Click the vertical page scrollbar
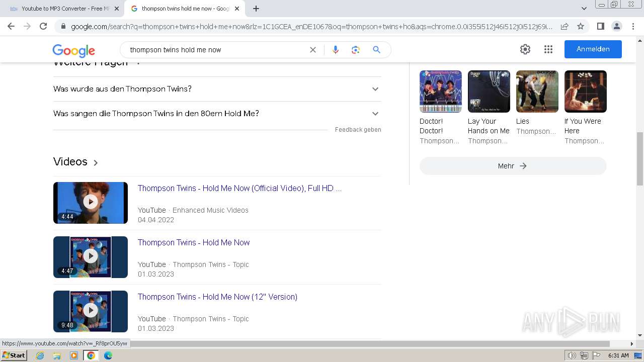This screenshot has height=362, width=644. [x=640, y=158]
